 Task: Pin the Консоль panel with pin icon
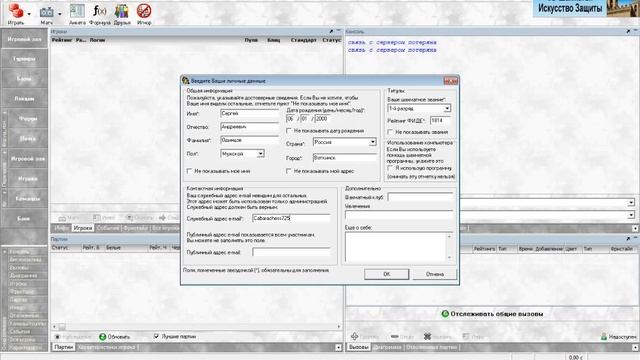coord(628,31)
